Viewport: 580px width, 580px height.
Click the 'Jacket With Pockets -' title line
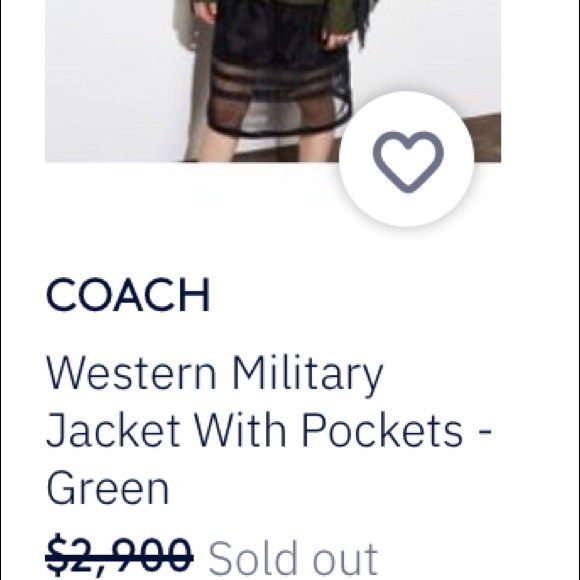(269, 430)
